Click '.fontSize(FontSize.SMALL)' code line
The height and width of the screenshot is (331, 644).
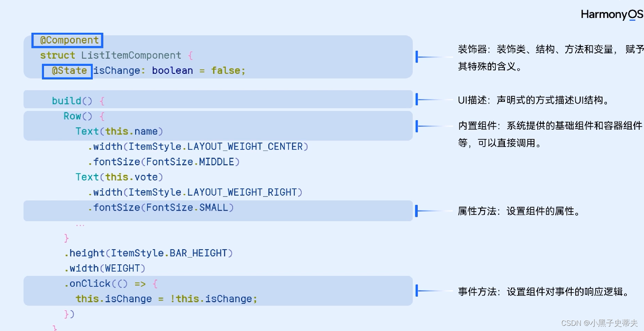(x=161, y=207)
